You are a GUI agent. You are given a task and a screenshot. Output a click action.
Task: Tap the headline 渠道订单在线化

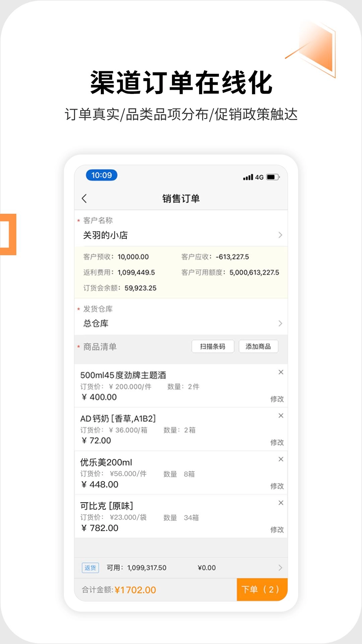tap(181, 83)
